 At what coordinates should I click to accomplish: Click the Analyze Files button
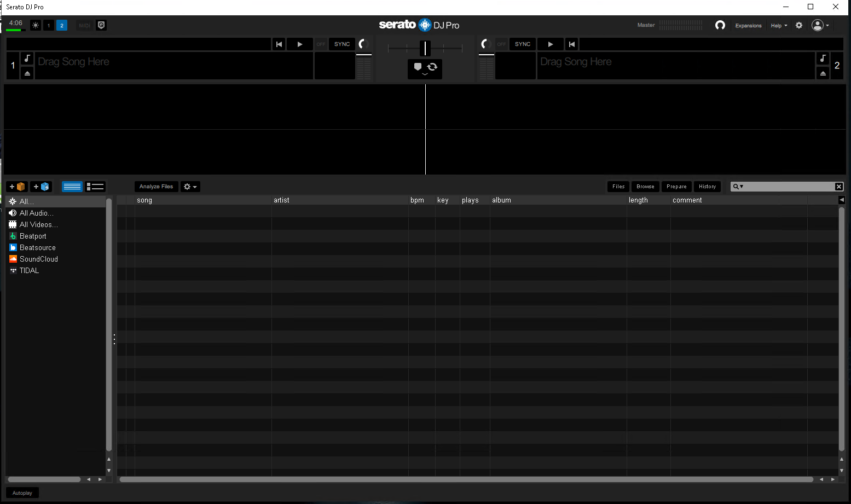(156, 187)
